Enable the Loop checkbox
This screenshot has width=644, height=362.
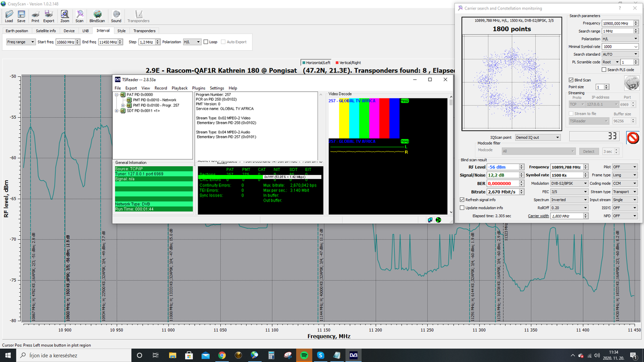coord(206,42)
